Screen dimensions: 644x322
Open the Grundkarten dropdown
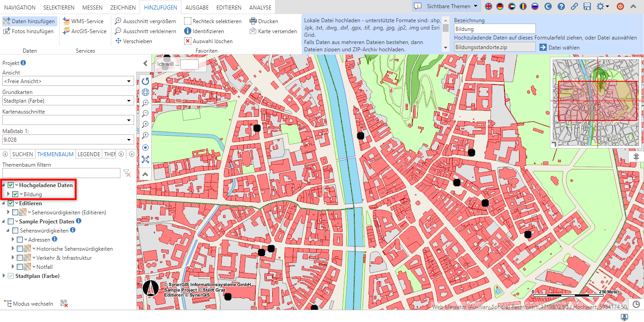click(68, 101)
